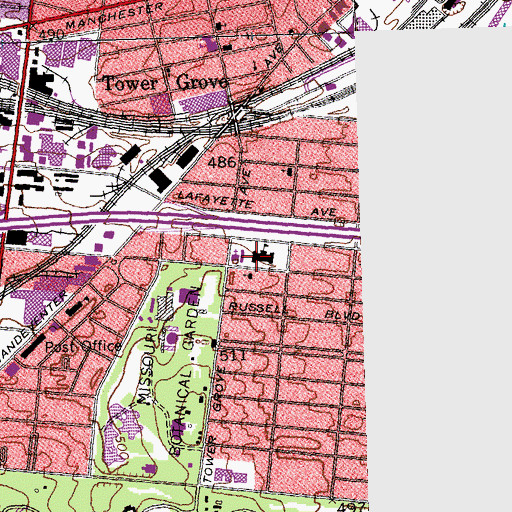
Task: Click the "511" elevation number
Action: [233, 356]
